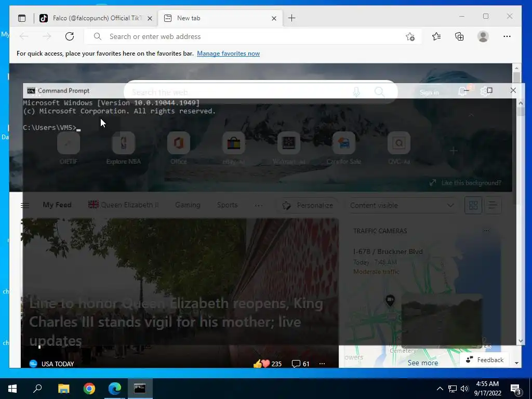The width and height of the screenshot is (532, 399).
Task: Click Manage favorites now link
Action: click(x=229, y=54)
